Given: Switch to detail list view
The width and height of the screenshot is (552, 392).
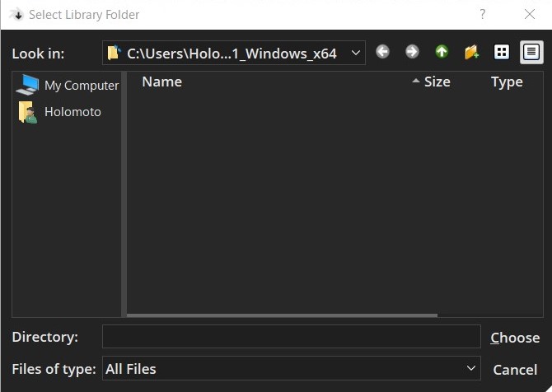Looking at the screenshot, I should click(x=531, y=52).
